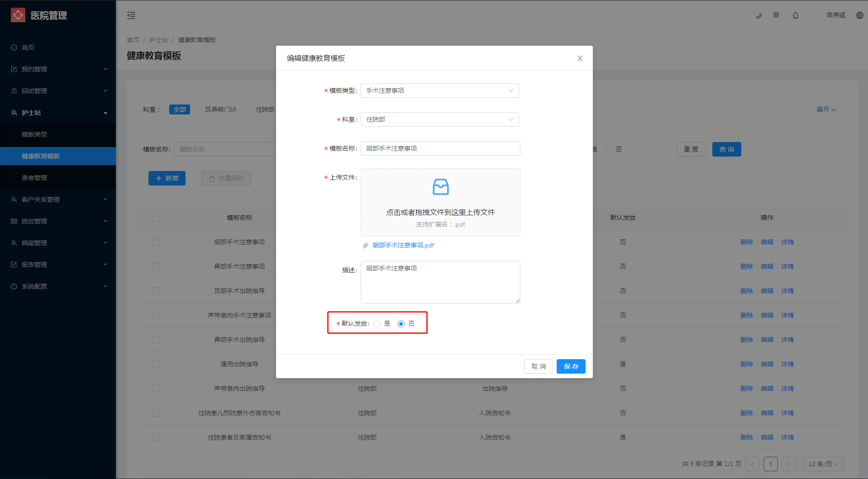
Task: Click the 回访管理 sidebar icon
Action: pos(14,91)
